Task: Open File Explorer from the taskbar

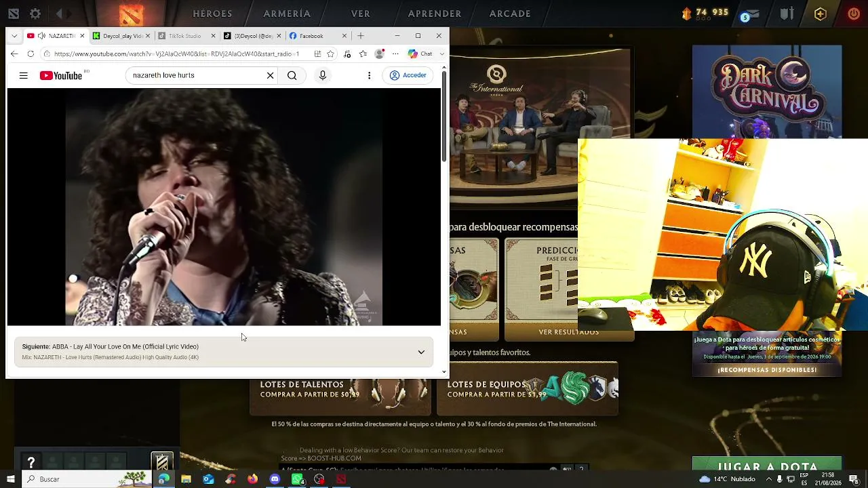Action: click(x=186, y=479)
